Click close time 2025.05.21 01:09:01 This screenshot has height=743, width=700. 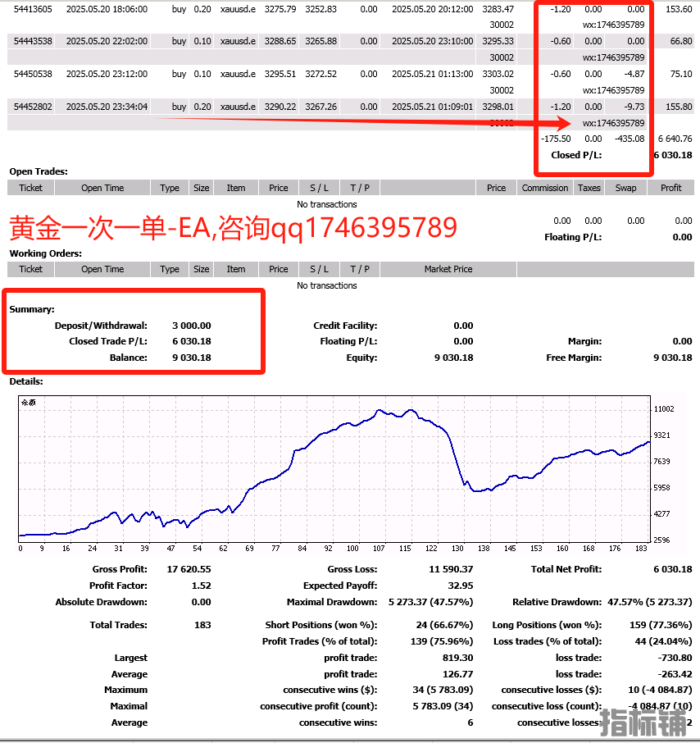[433, 107]
